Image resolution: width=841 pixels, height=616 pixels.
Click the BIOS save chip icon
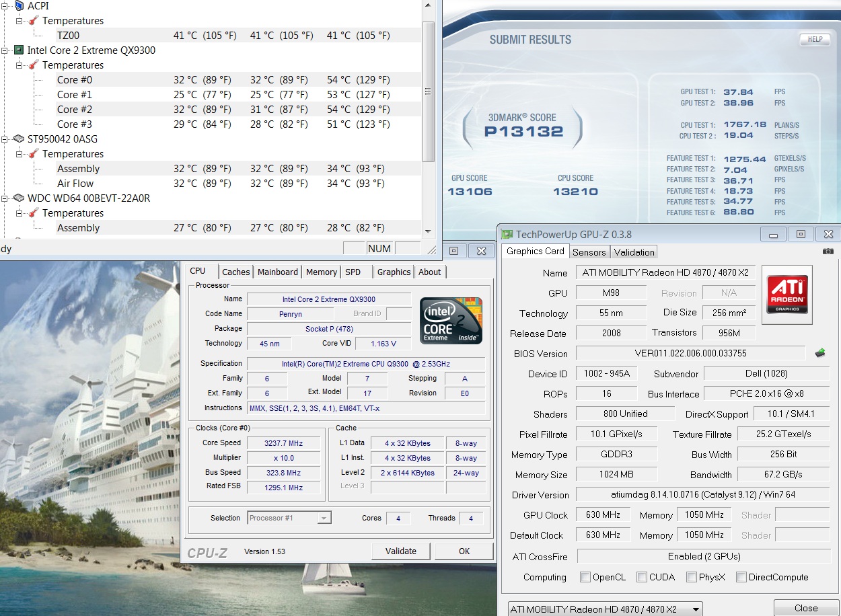pyautogui.click(x=820, y=353)
